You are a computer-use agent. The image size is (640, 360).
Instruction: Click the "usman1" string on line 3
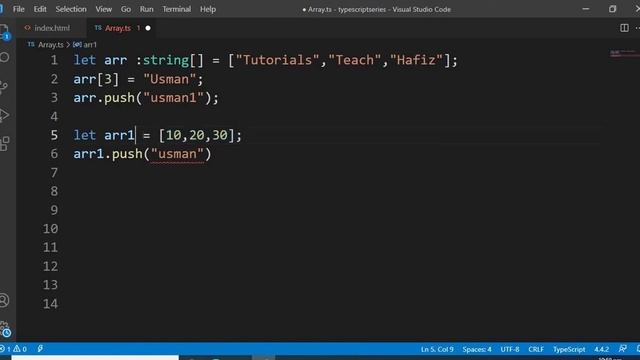click(173, 98)
